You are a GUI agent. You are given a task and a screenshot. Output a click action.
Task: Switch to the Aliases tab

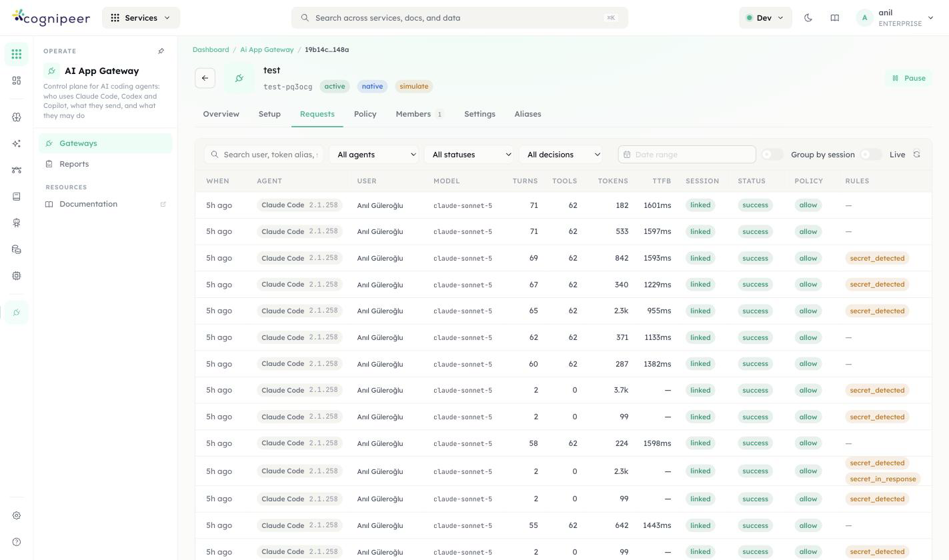point(528,114)
